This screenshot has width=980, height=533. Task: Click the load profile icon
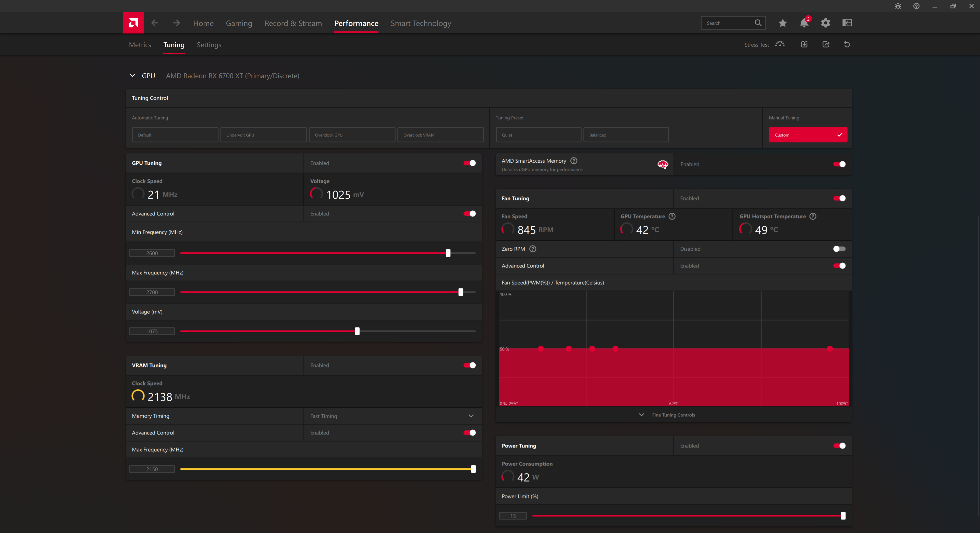pos(804,44)
